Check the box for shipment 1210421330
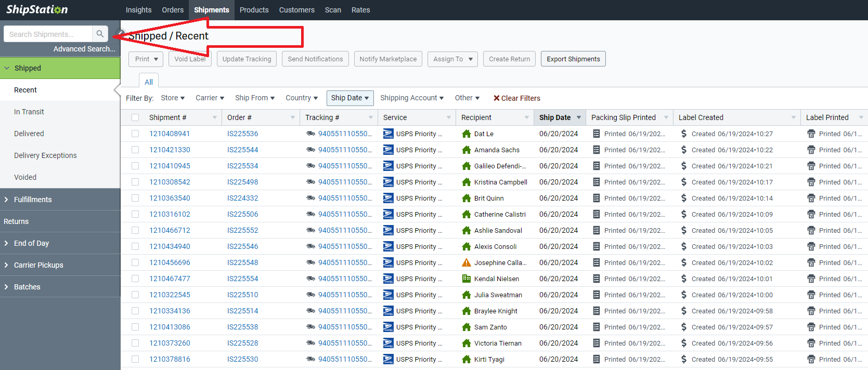868x370 pixels. click(x=135, y=150)
